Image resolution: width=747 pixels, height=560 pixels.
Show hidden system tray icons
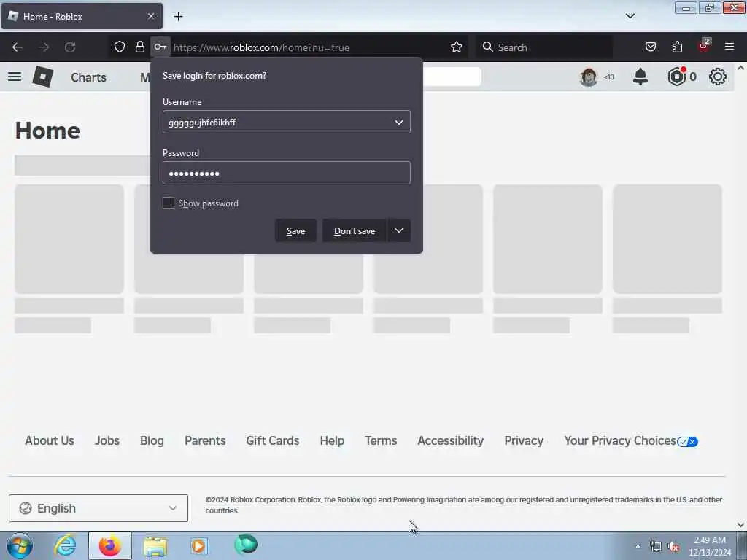[638, 546]
